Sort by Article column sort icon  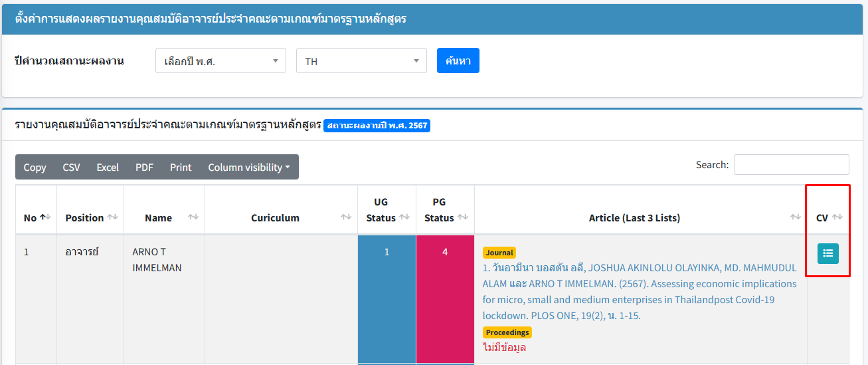[x=795, y=217]
